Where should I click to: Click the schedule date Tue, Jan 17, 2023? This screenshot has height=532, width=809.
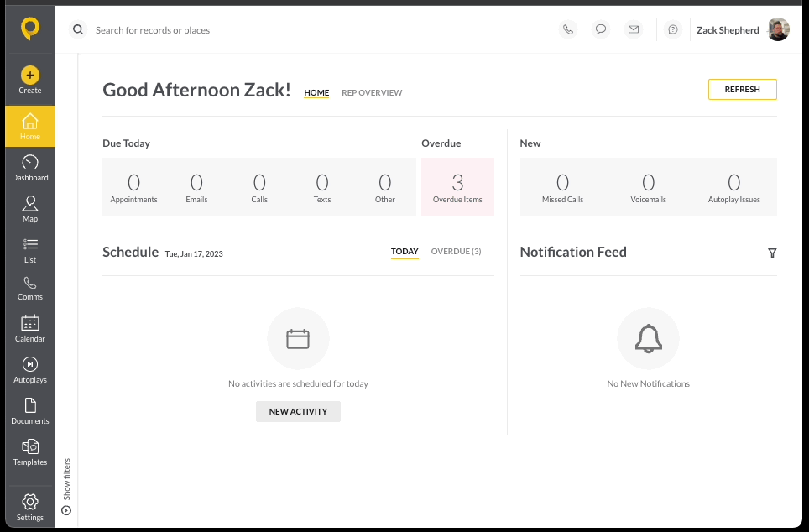[194, 254]
